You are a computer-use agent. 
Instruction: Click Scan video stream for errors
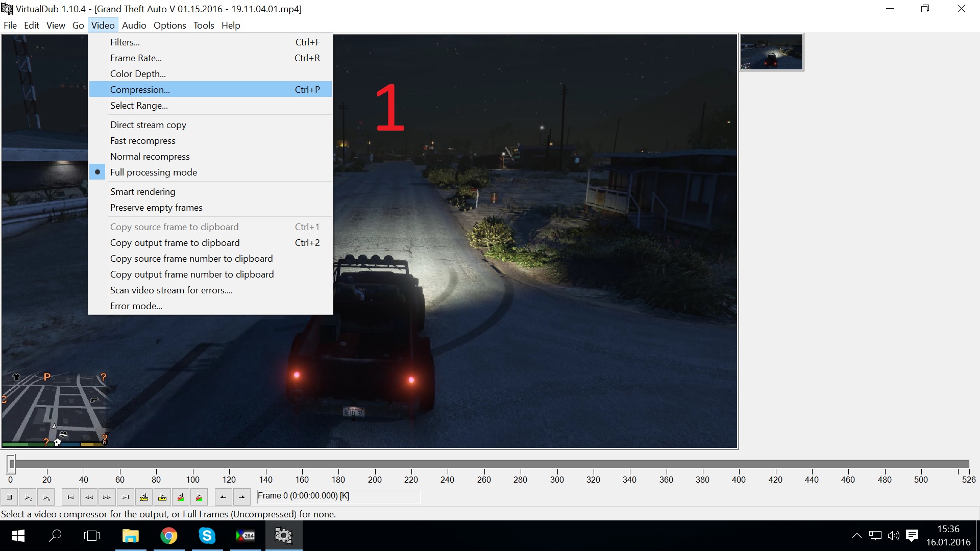pos(171,290)
